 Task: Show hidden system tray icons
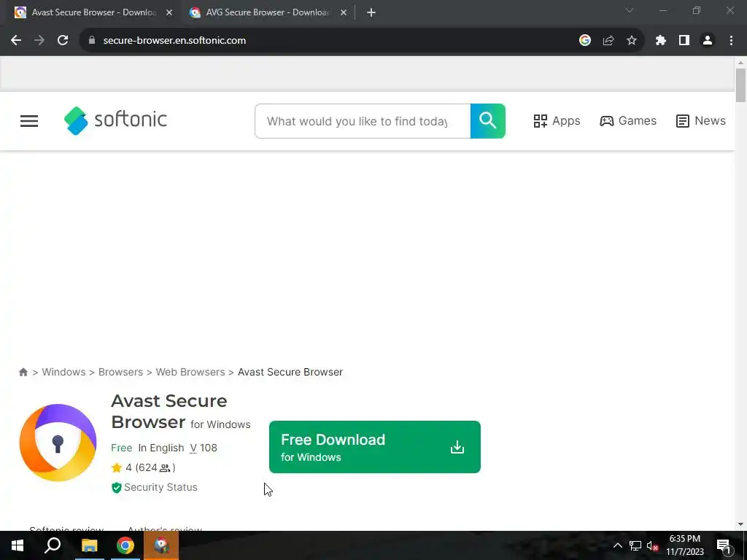point(617,545)
